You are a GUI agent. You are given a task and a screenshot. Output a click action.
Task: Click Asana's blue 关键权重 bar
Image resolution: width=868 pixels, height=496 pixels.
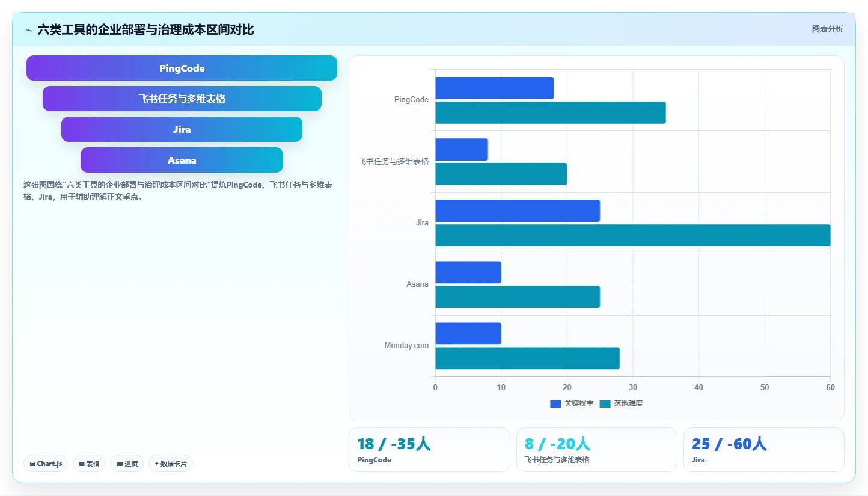click(468, 272)
